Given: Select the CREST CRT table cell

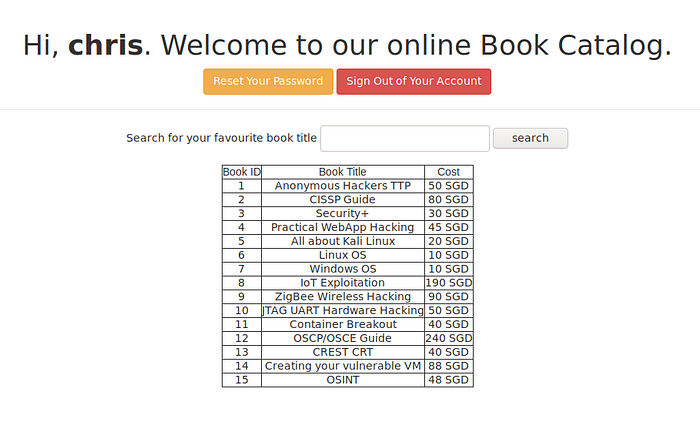Looking at the screenshot, I should point(342,352).
